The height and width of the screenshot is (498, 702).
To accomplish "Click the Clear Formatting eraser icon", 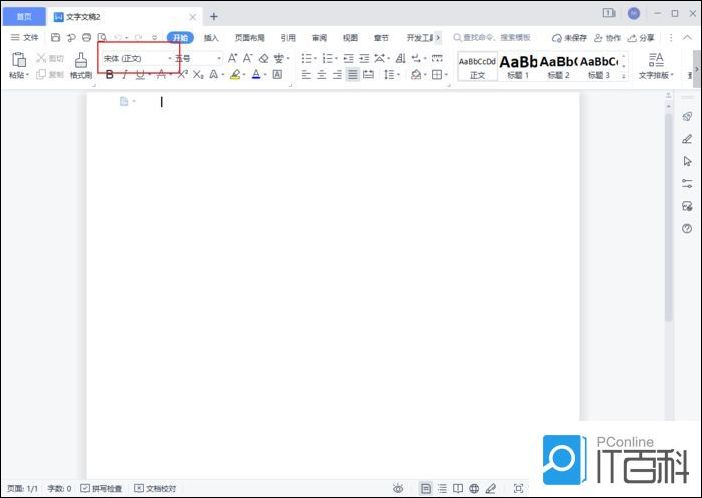I will click(x=264, y=58).
